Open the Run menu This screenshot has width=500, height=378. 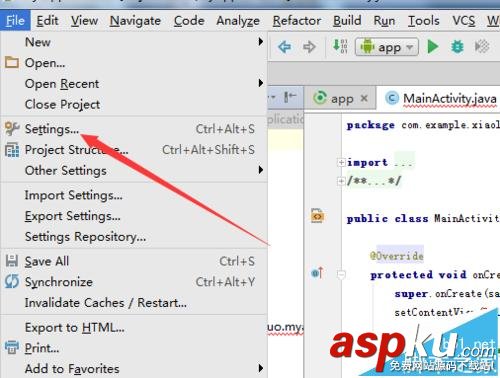click(384, 21)
